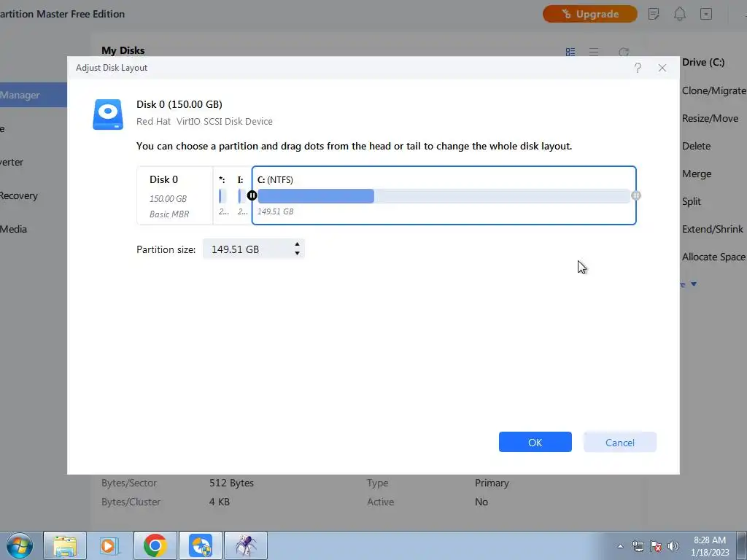Open the Windows Start menu

pyautogui.click(x=20, y=545)
